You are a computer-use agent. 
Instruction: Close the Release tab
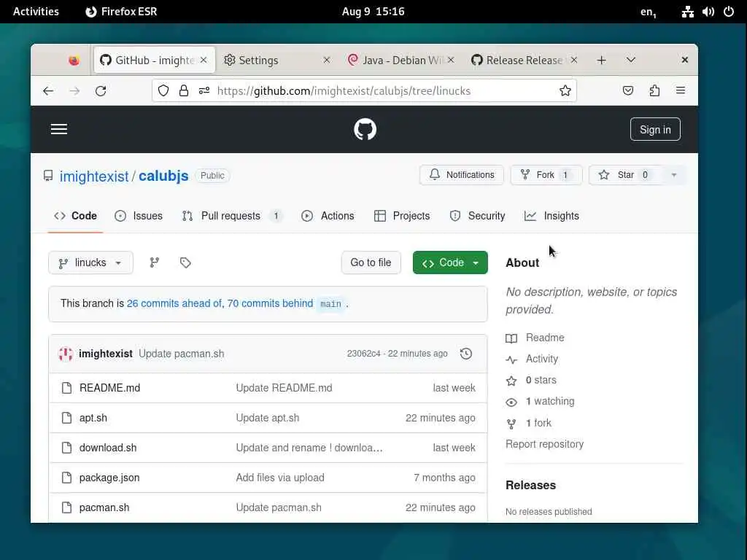tap(574, 60)
